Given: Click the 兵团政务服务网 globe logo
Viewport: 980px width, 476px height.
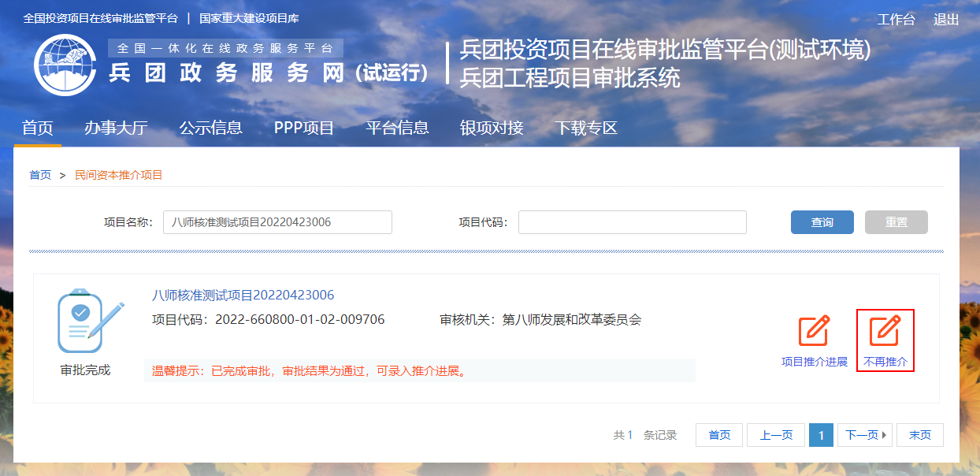Looking at the screenshot, I should [x=65, y=65].
